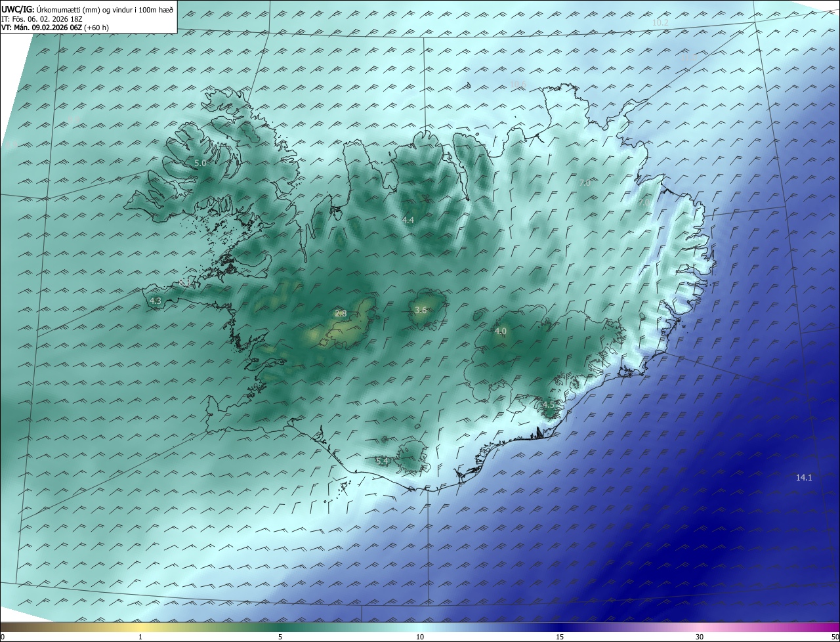Click the 4.5 value near the southeast coast
Image resolution: width=840 pixels, height=642 pixels.
coord(549,404)
